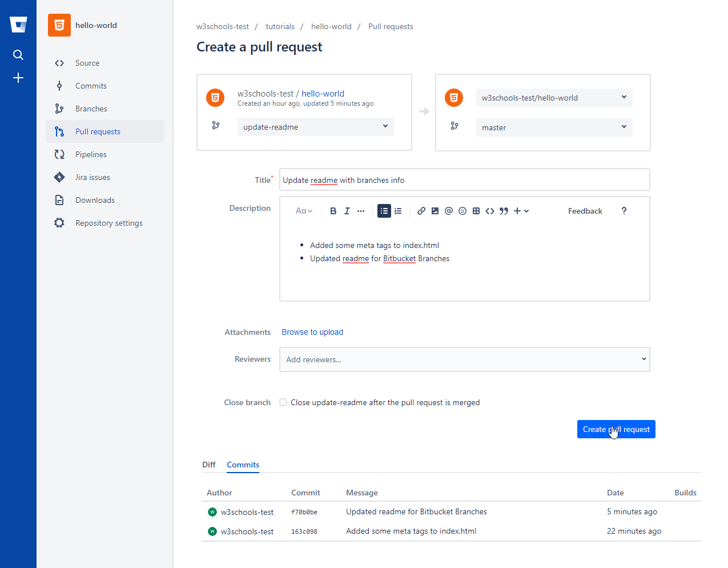Click the Repository settings gear icon

pyautogui.click(x=59, y=223)
